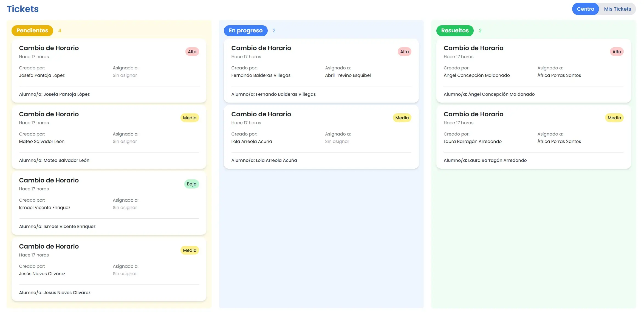Click the Alta badge in the Resueltos column

pyautogui.click(x=617, y=51)
